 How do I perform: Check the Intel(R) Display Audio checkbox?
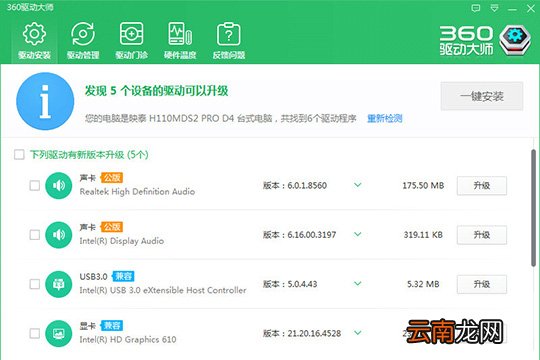coord(35,235)
